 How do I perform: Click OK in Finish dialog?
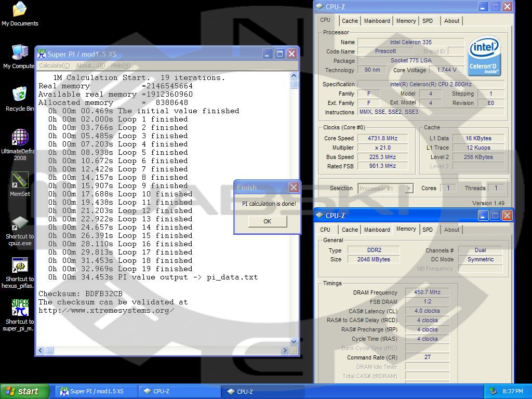(268, 221)
